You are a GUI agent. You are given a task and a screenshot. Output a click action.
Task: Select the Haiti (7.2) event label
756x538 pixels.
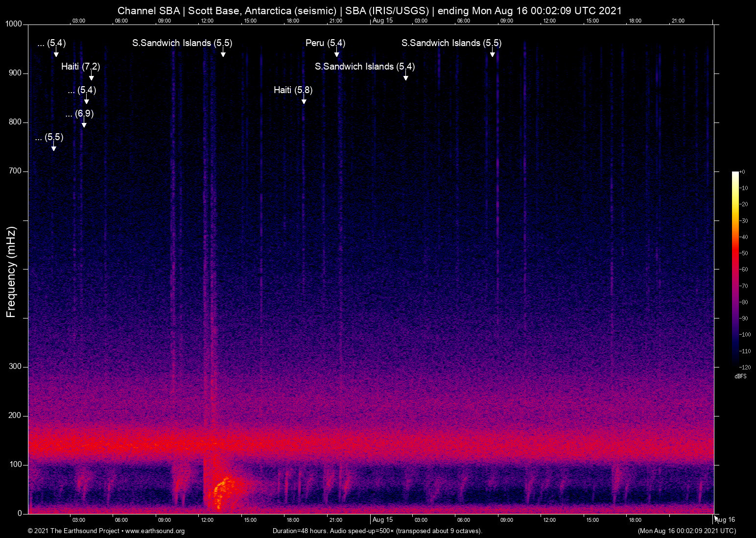pos(80,67)
